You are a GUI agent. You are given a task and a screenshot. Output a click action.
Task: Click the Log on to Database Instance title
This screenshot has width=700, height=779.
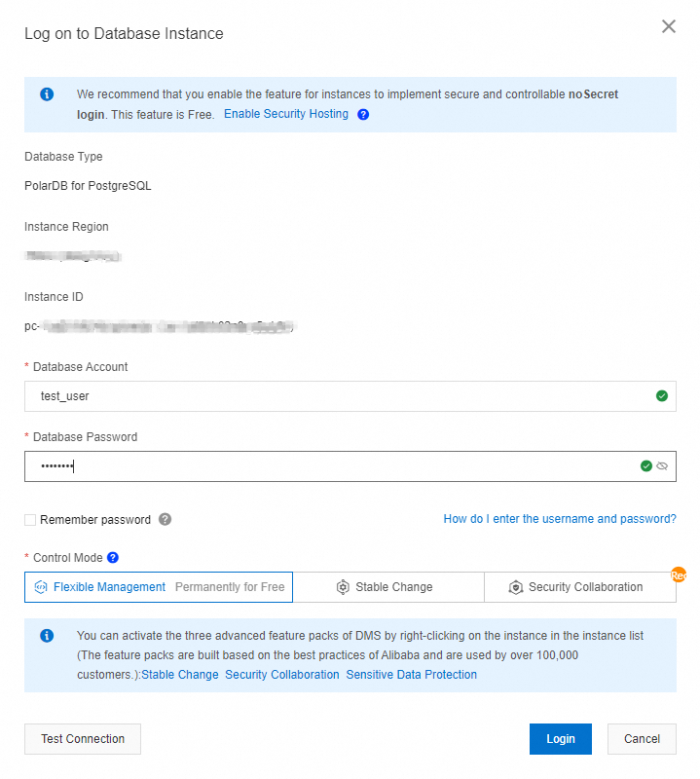(124, 33)
